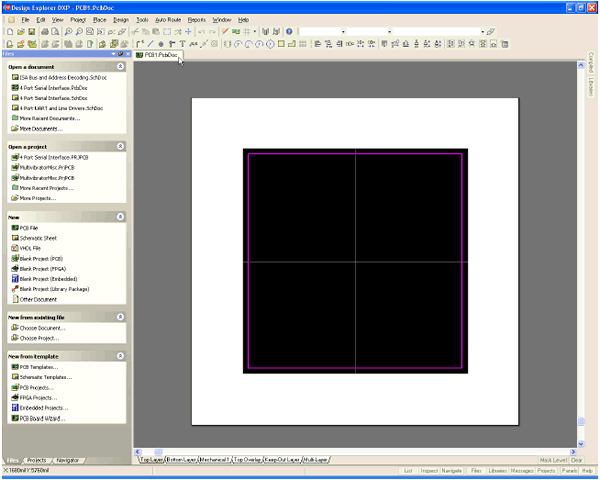The width and height of the screenshot is (600, 480).
Task: Open Schematic Templates link
Action: coord(45,378)
